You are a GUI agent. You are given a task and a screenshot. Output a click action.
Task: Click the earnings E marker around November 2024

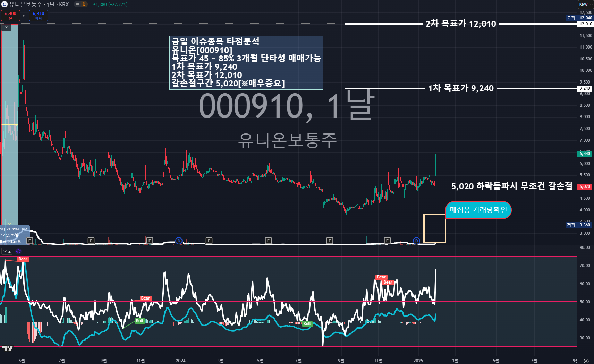coord(387,241)
